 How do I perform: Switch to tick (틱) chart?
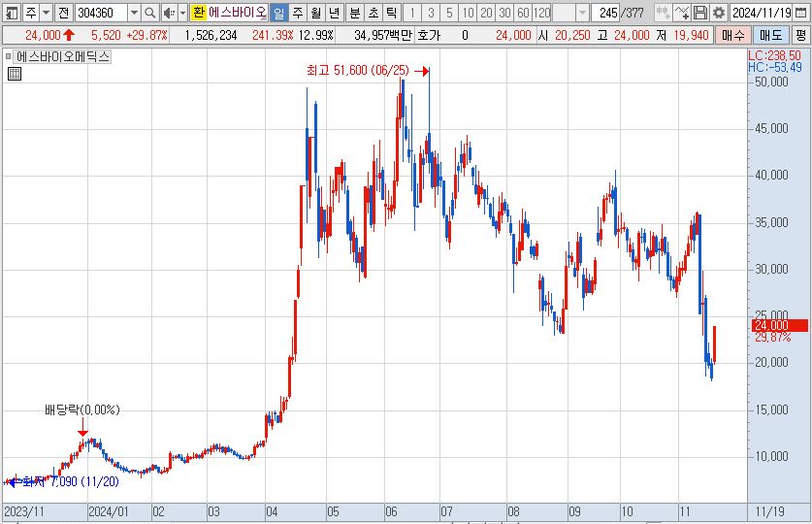click(392, 13)
